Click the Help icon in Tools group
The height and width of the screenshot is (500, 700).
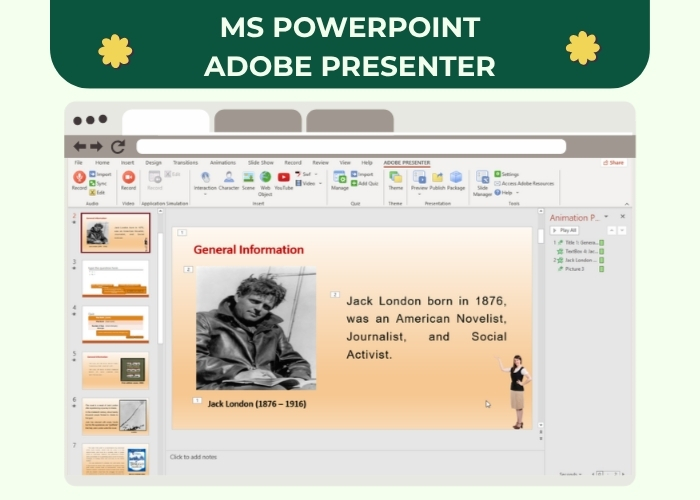tap(497, 192)
